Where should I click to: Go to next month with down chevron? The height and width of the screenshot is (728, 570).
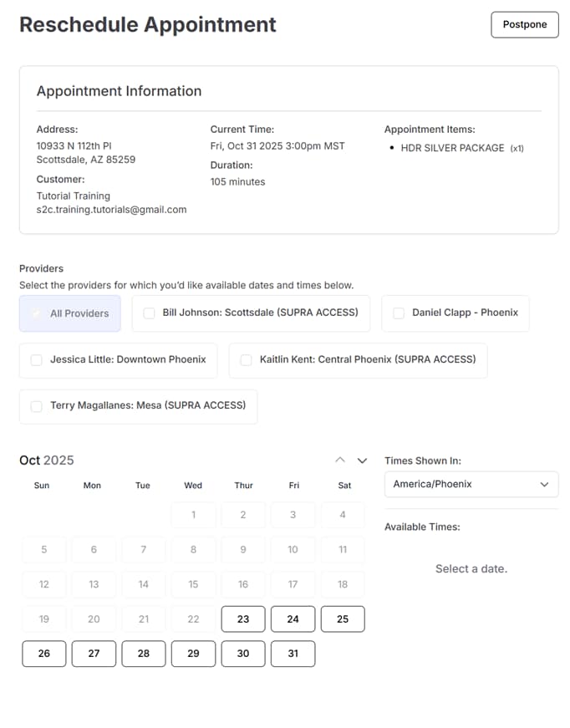(x=362, y=461)
